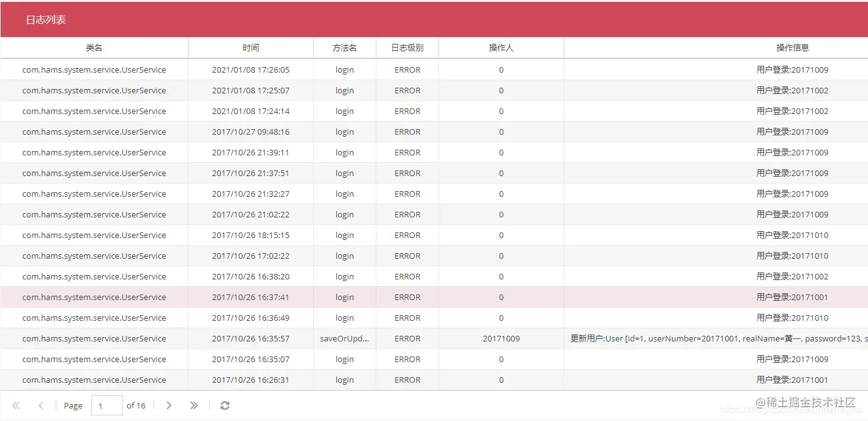868x421 pixels.
Task: Refresh the log list
Action: click(225, 405)
